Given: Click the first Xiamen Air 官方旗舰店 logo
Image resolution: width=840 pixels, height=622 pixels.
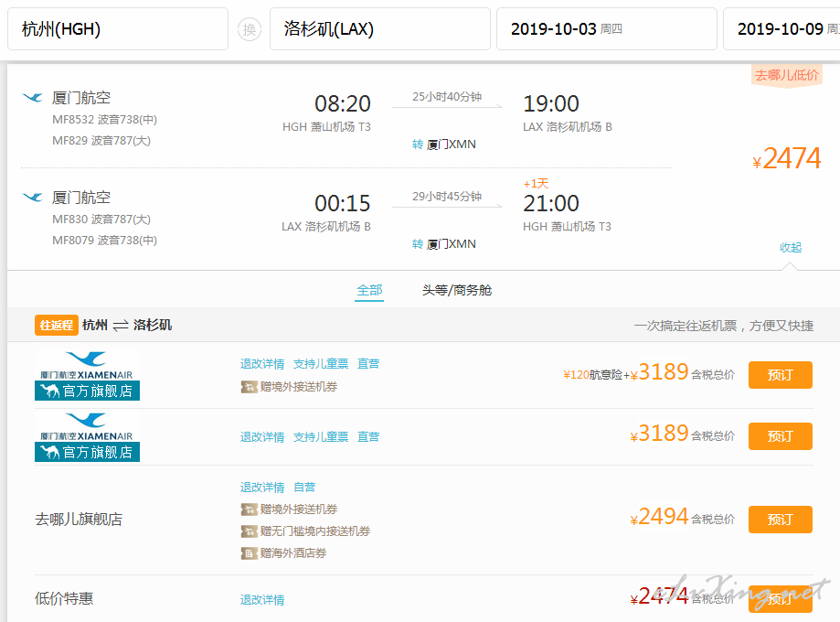Looking at the screenshot, I should (x=88, y=375).
